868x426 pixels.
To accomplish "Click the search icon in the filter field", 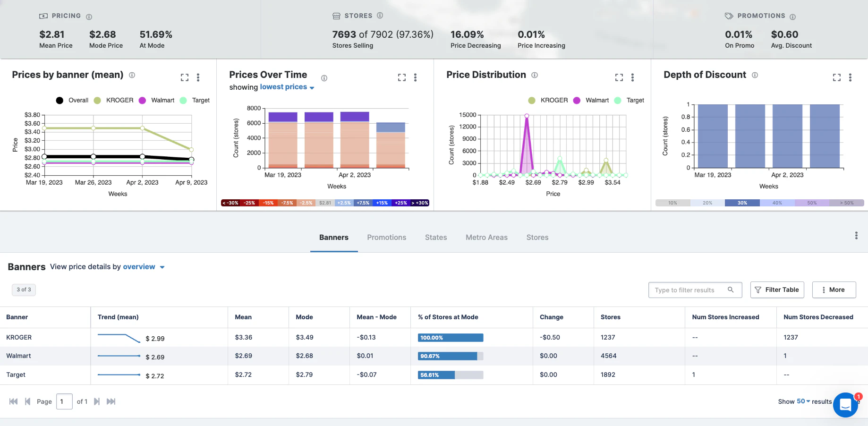I will pos(731,290).
